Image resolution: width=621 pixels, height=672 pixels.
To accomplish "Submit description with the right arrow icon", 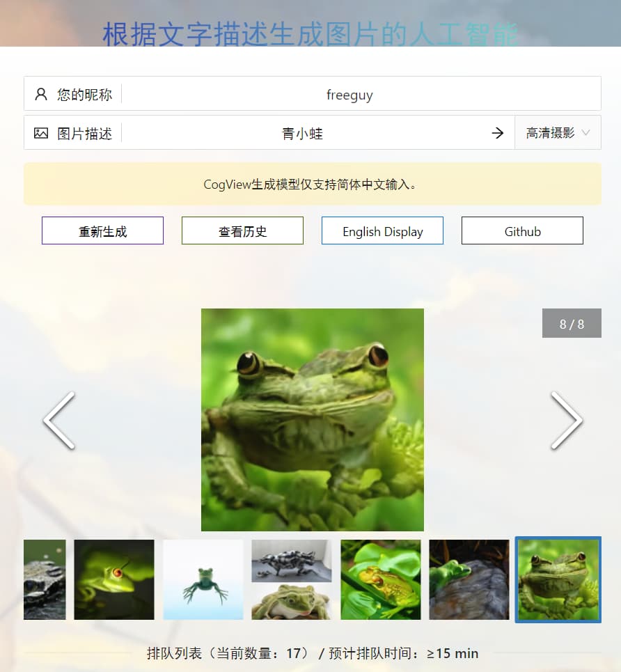I will (x=497, y=133).
